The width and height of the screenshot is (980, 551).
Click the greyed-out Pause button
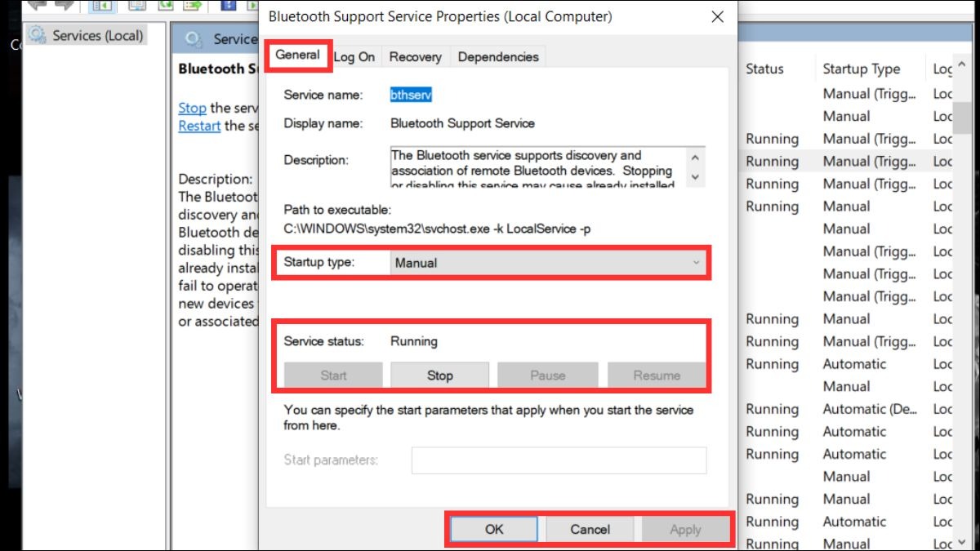(x=547, y=375)
